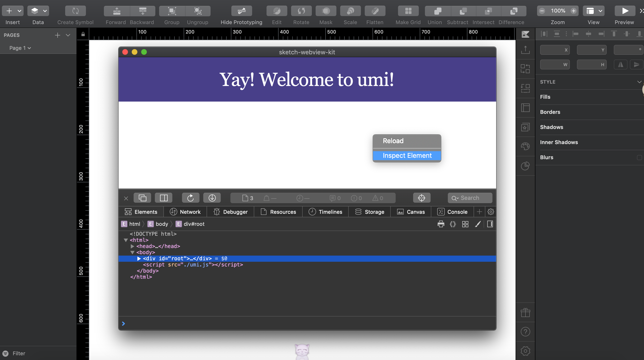Add a new inspector tab with plus
644x360 pixels.
click(479, 212)
